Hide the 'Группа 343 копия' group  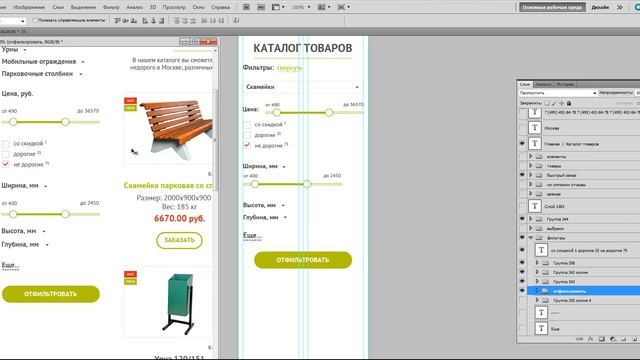(x=522, y=272)
